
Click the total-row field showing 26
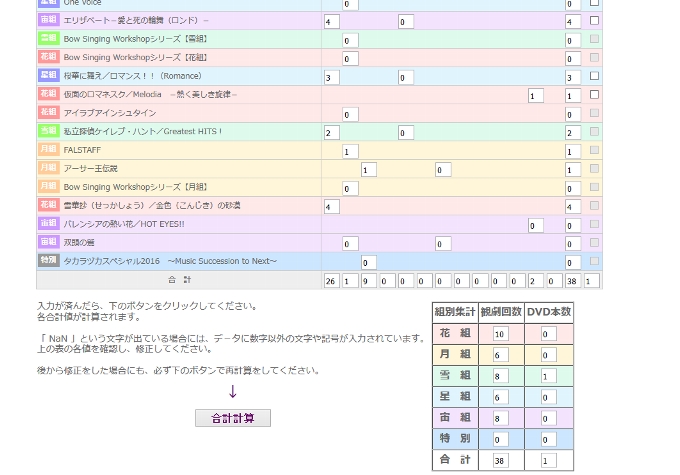point(332,281)
